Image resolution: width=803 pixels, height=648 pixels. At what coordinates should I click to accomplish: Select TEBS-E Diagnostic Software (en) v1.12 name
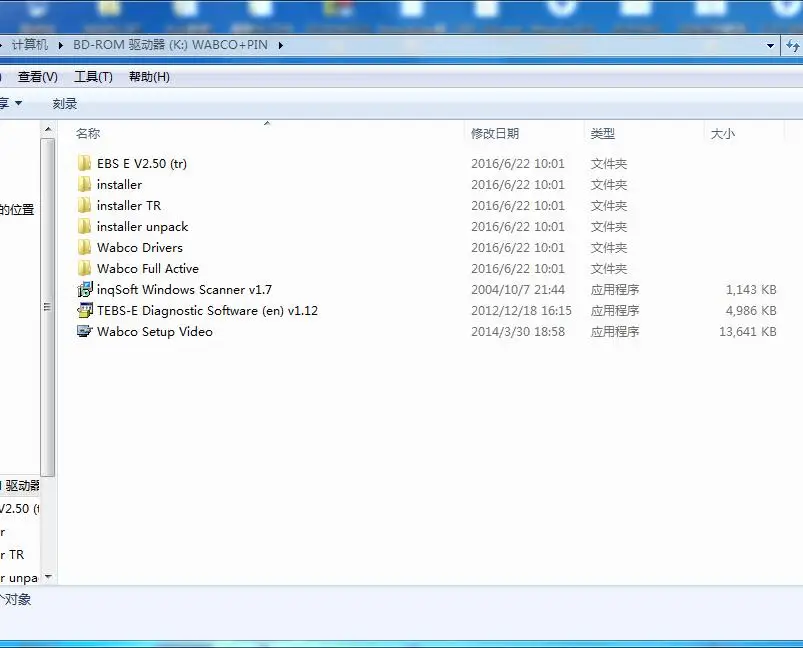pyautogui.click(x=207, y=310)
